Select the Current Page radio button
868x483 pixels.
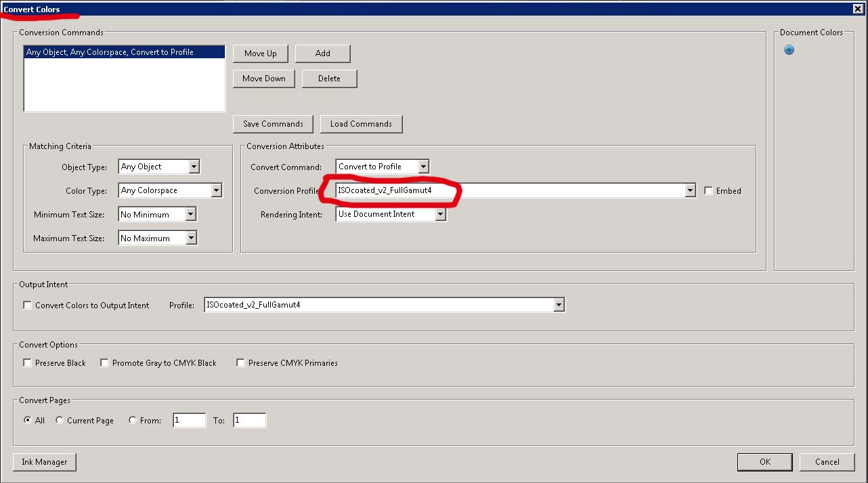(x=60, y=420)
